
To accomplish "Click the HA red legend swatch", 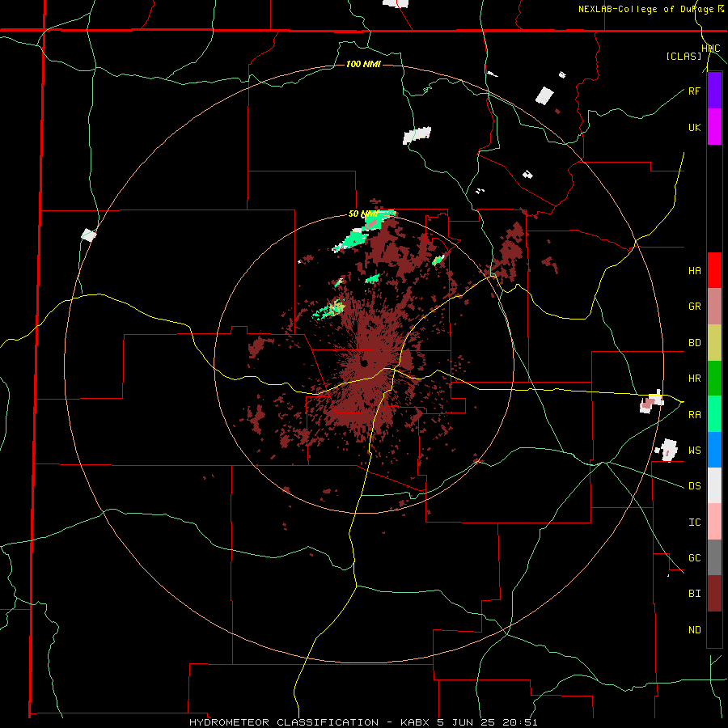I will click(x=714, y=270).
